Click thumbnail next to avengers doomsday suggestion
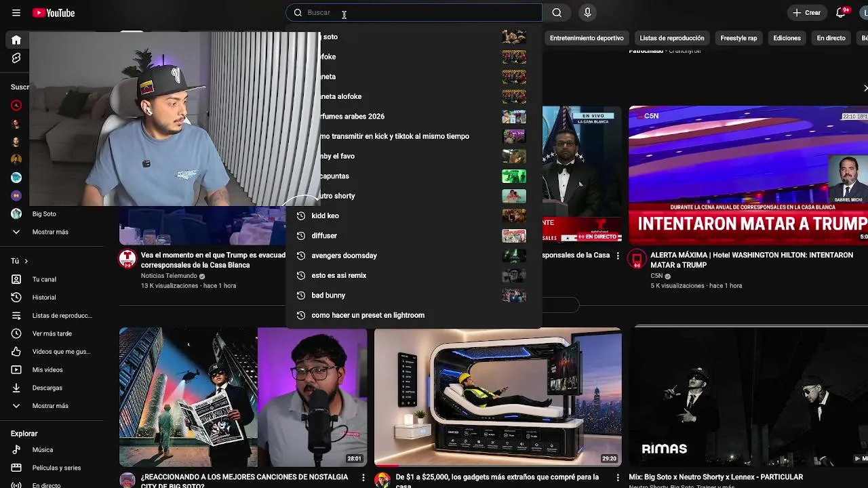This screenshot has height=488, width=868. point(514,256)
